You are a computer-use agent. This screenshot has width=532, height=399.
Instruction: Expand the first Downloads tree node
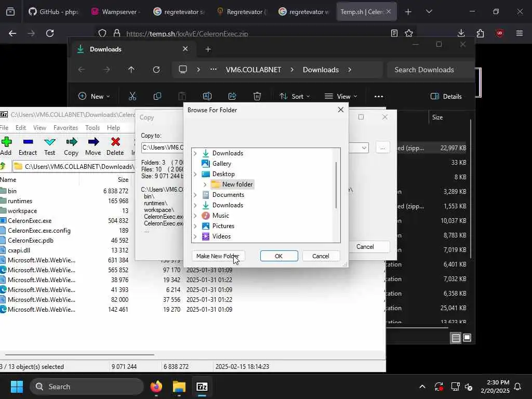(x=195, y=153)
